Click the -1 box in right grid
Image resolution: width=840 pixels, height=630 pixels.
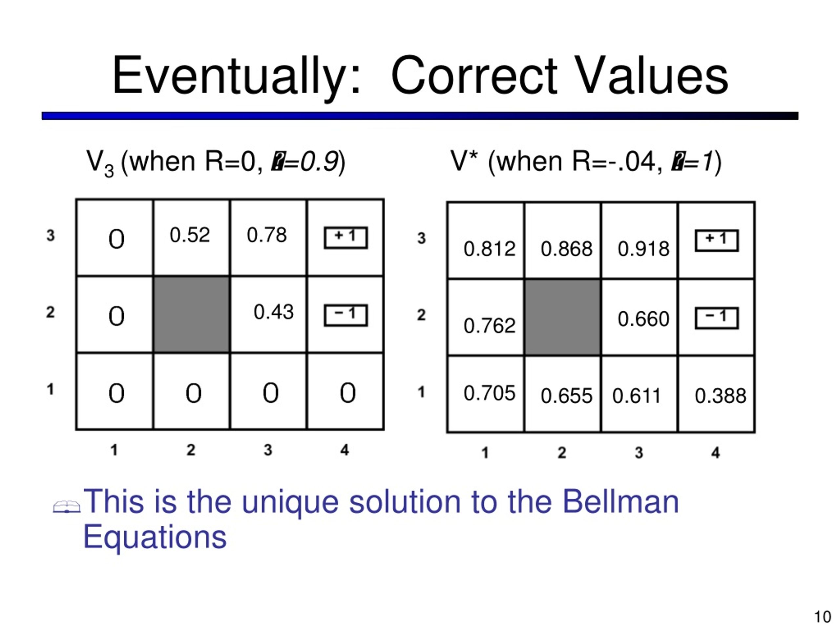pos(717,318)
